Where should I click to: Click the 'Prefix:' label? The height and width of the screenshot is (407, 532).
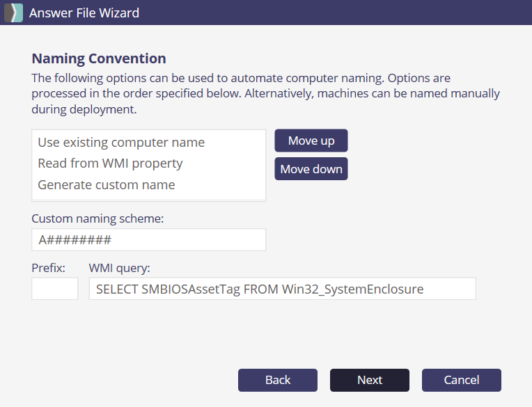click(48, 267)
